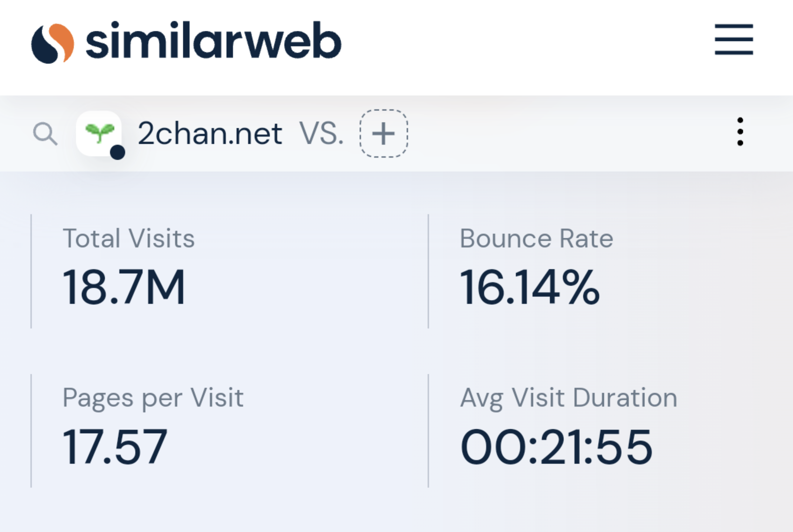Select the 00:21:55 duration value
This screenshot has height=532, width=793.
[x=557, y=447]
